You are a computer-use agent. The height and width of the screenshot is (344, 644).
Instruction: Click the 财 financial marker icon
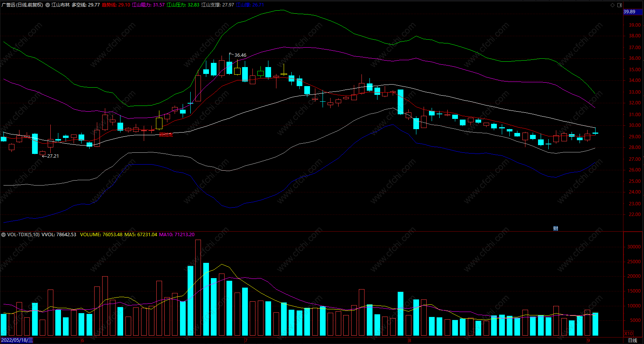click(x=556, y=229)
